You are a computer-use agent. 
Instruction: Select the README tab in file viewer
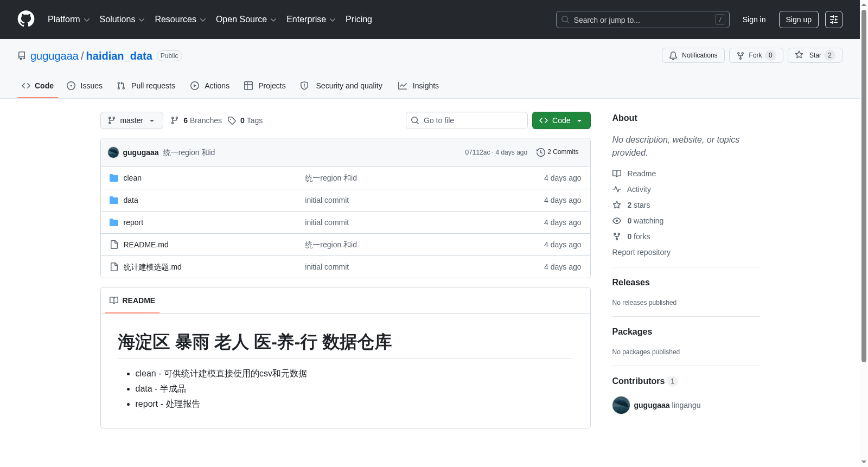point(132,300)
